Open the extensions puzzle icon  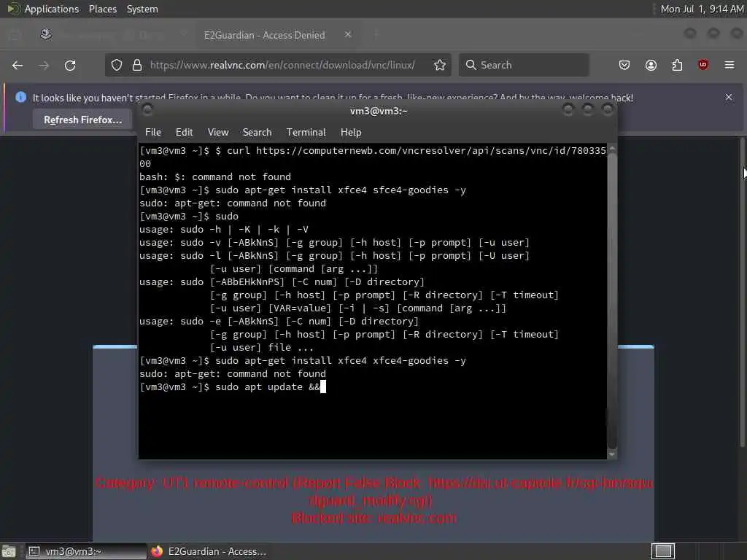(677, 65)
